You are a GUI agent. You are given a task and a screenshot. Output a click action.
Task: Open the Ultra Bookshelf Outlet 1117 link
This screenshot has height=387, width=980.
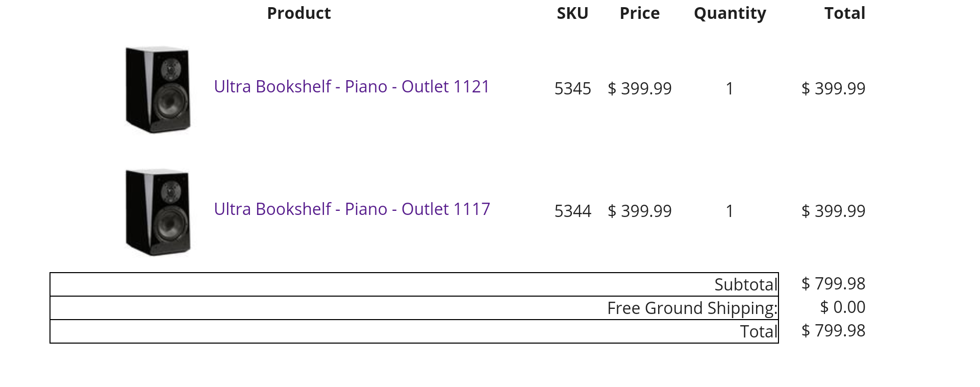pos(351,209)
